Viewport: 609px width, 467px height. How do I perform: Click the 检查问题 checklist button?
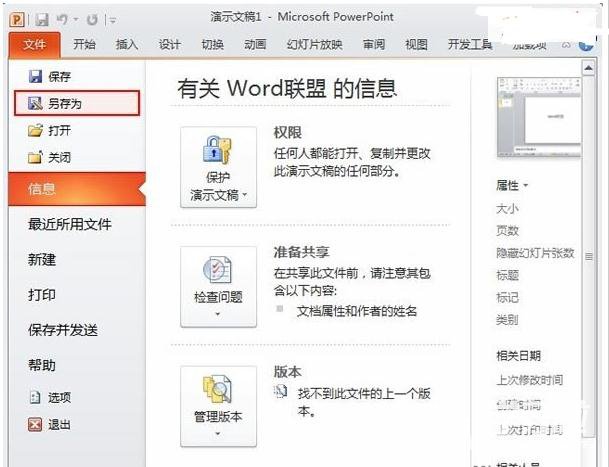tap(219, 287)
